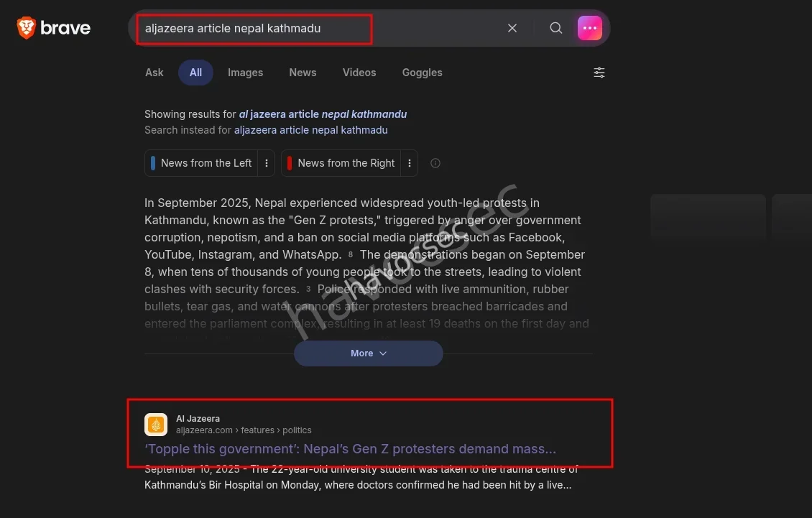The width and height of the screenshot is (812, 518).
Task: Expand the AI summary with More
Action: 368,353
